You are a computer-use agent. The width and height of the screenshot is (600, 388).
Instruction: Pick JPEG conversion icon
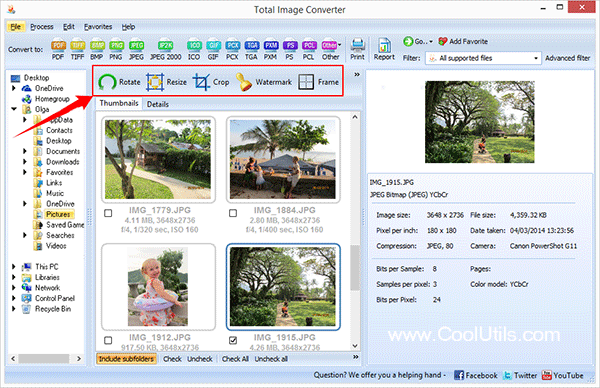pyautogui.click(x=136, y=50)
